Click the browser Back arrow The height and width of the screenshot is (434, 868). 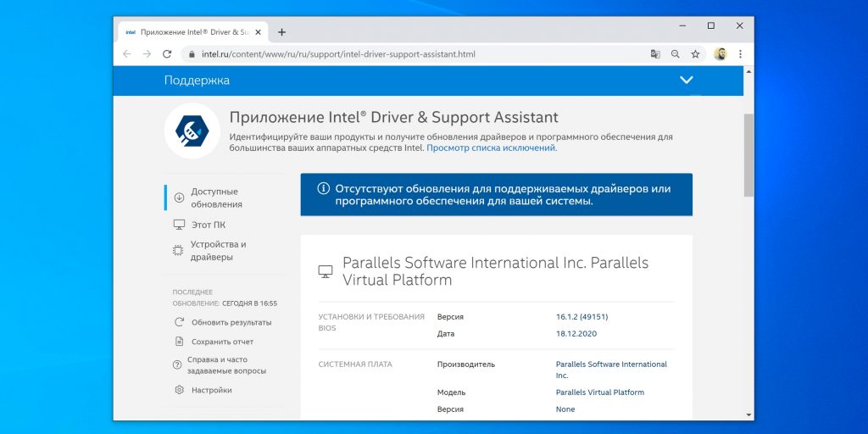(x=127, y=54)
